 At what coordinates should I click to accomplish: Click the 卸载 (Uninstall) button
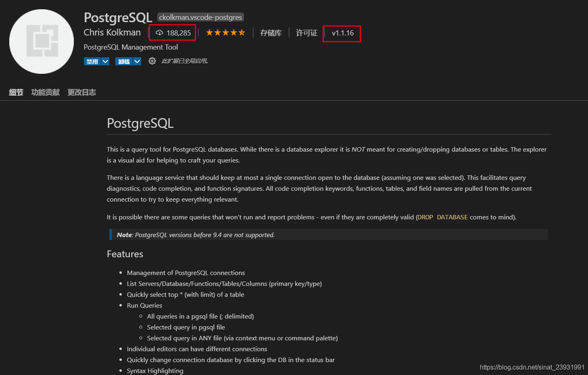point(124,61)
